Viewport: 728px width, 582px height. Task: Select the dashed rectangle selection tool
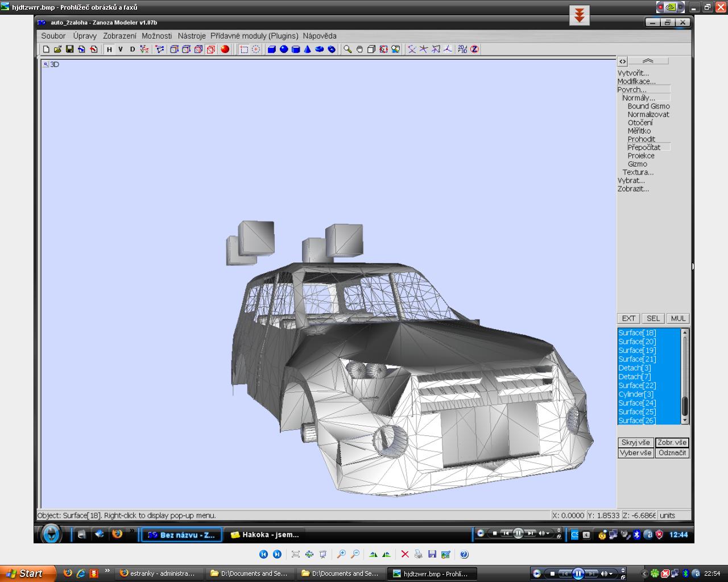pos(244,49)
